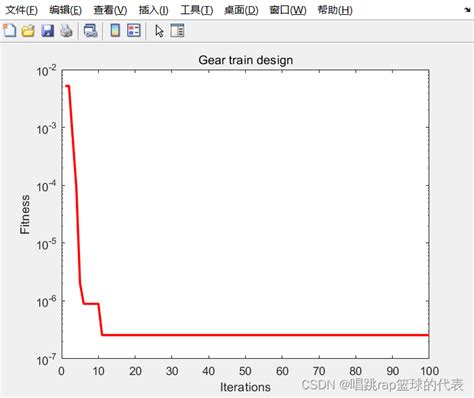Save the figure using the floppy disk icon
This screenshot has height=398, width=474.
click(48, 31)
